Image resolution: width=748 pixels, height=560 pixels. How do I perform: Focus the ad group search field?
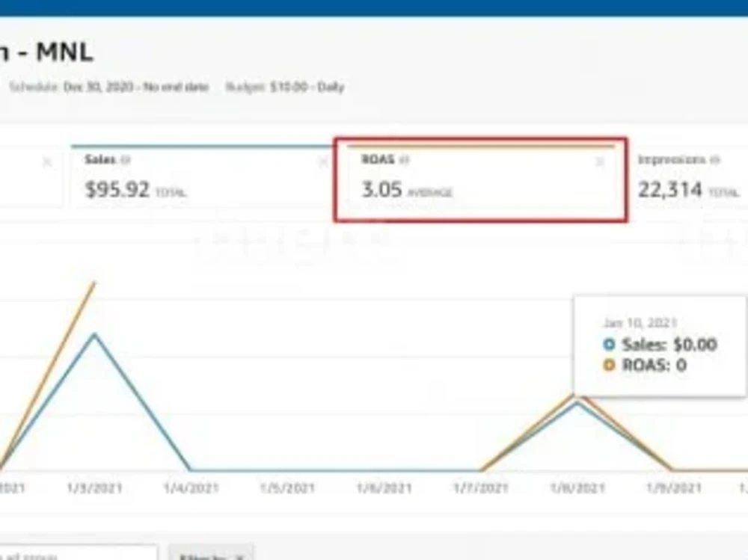(79, 553)
